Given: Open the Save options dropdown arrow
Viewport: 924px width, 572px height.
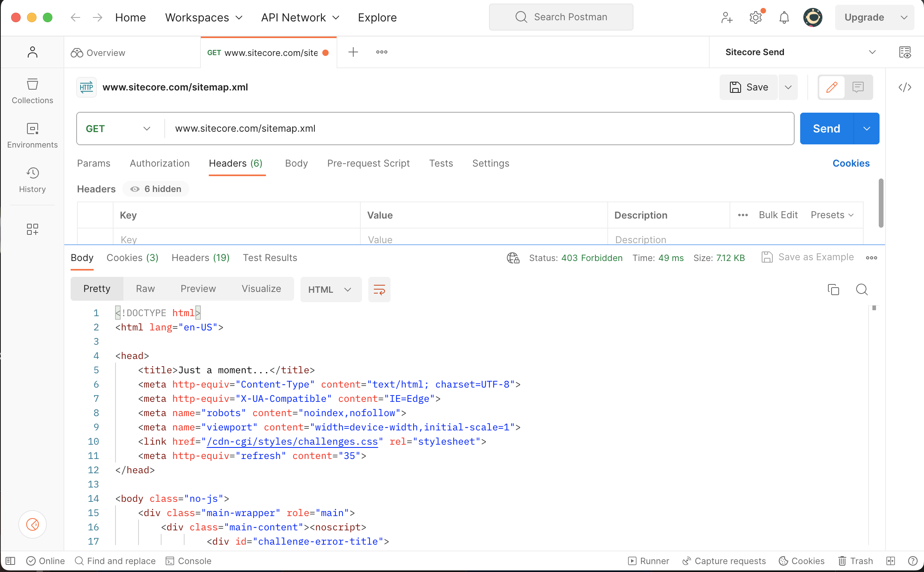Looking at the screenshot, I should tap(788, 87).
